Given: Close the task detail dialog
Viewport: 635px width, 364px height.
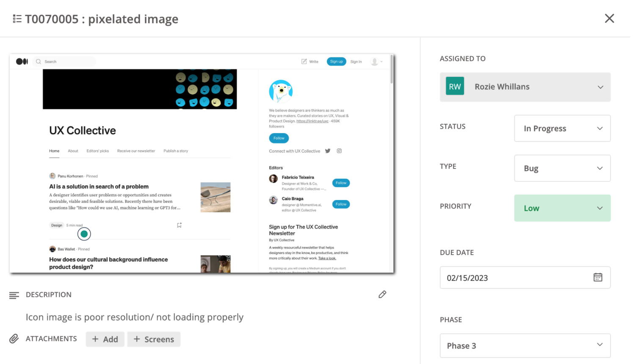Looking at the screenshot, I should (x=609, y=19).
